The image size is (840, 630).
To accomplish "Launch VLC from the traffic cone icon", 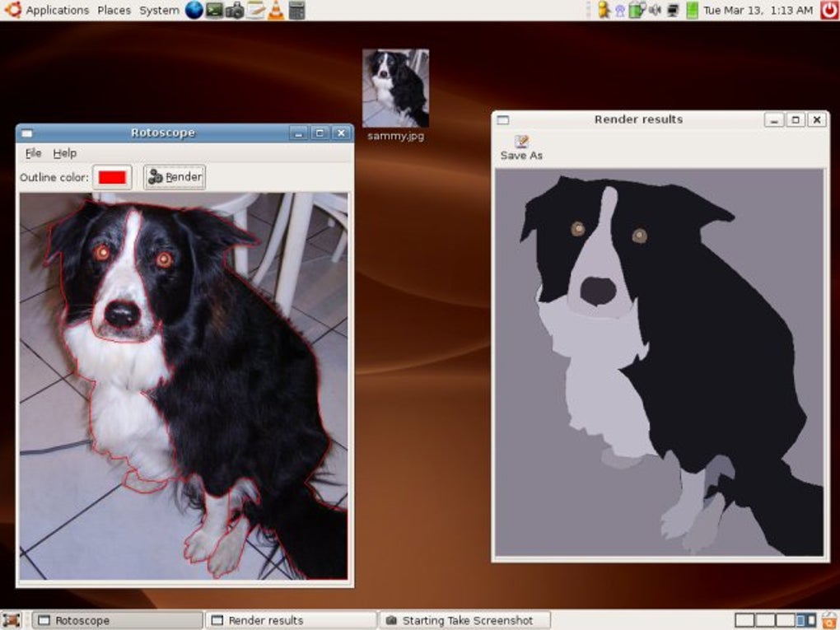I will (x=276, y=10).
